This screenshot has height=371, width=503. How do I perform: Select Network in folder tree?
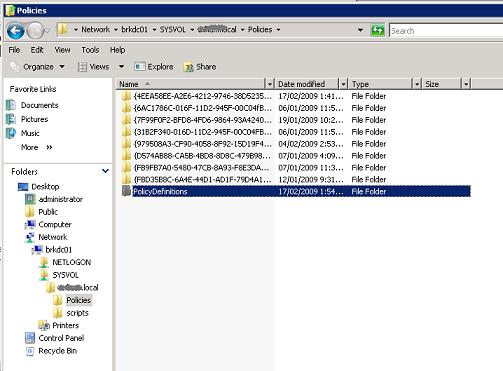53,237
